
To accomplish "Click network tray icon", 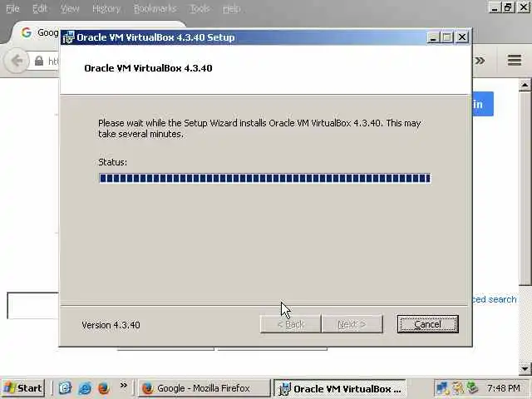I will coord(442,388).
